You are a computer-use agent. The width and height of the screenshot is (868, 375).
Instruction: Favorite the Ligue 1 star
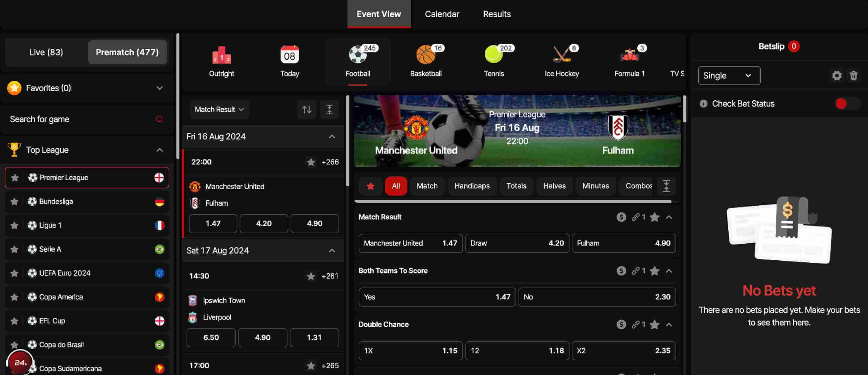(14, 225)
